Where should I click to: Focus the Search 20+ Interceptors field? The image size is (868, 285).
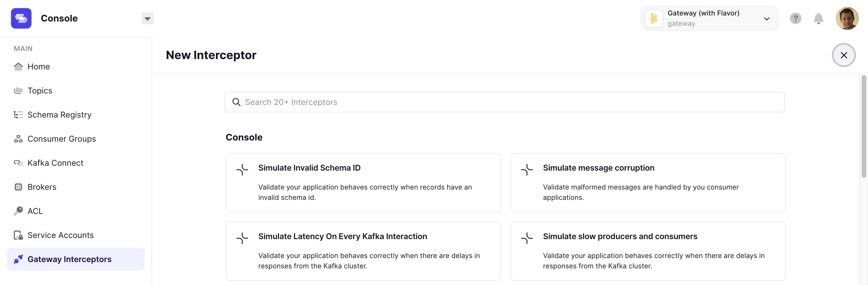(x=504, y=102)
